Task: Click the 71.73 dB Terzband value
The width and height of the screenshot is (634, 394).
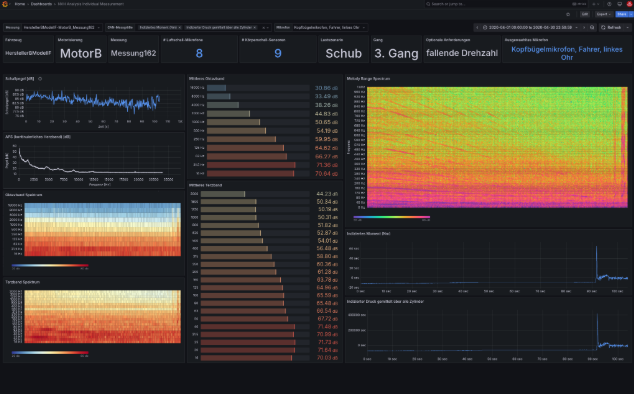Action: [x=328, y=342]
